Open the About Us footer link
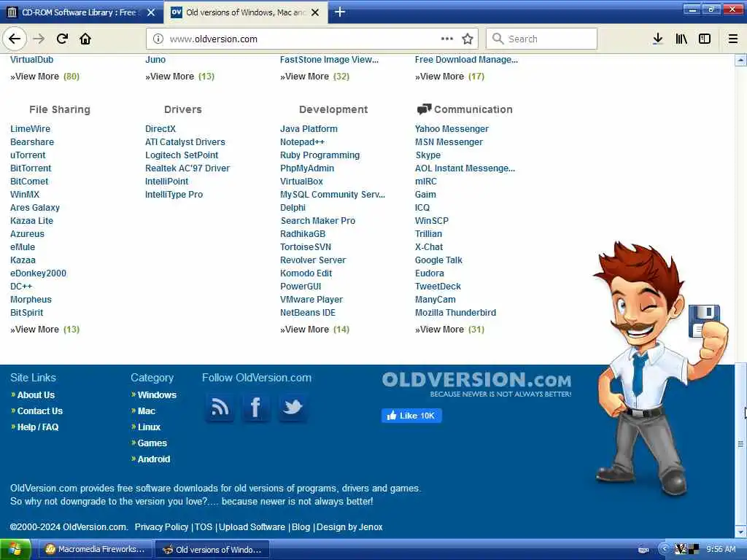The width and height of the screenshot is (747, 560). click(36, 395)
